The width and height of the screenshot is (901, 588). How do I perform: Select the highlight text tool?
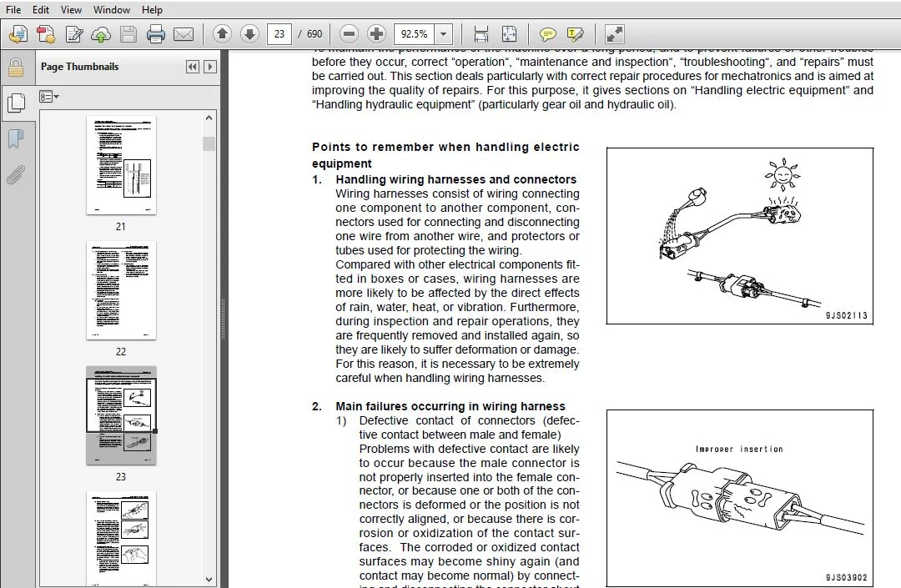(x=575, y=34)
